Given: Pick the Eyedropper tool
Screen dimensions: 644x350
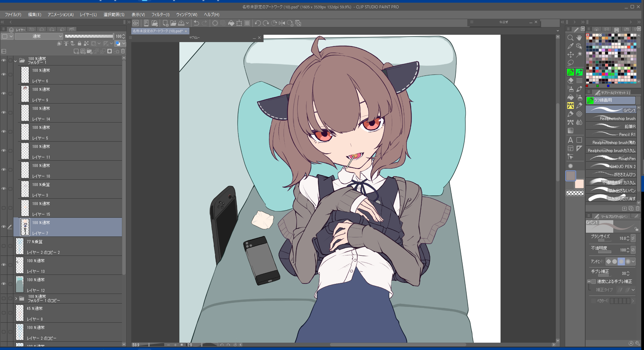Looking at the screenshot, I should [571, 46].
